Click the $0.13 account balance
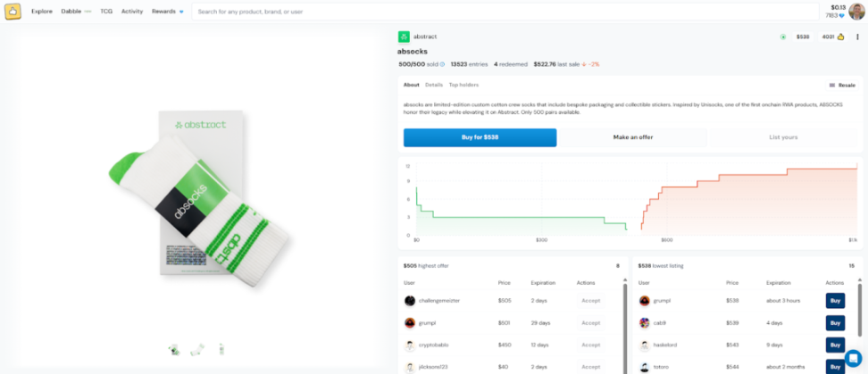 [839, 7]
